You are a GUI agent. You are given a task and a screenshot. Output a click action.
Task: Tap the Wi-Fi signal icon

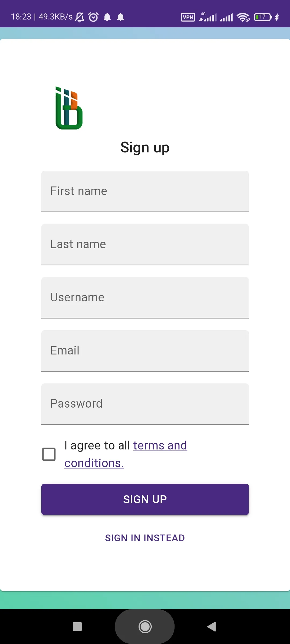(x=243, y=17)
